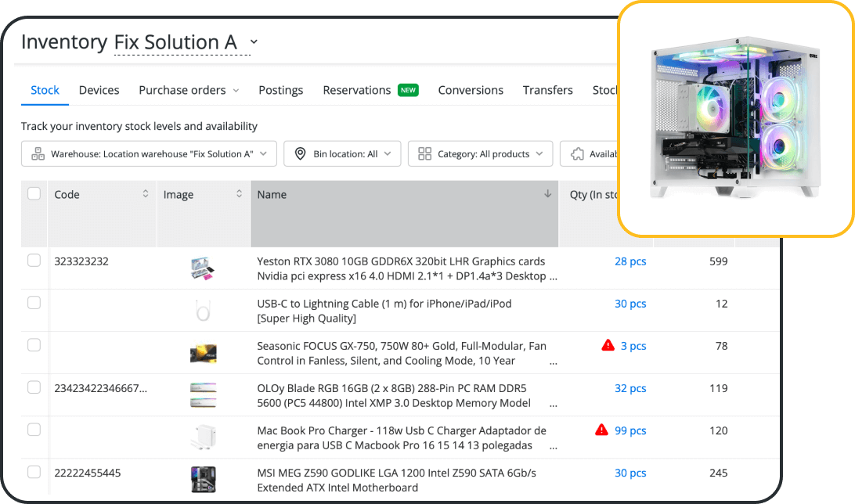Click the warning triangle next to 3 pcs
This screenshot has height=504, width=855.
[608, 345]
